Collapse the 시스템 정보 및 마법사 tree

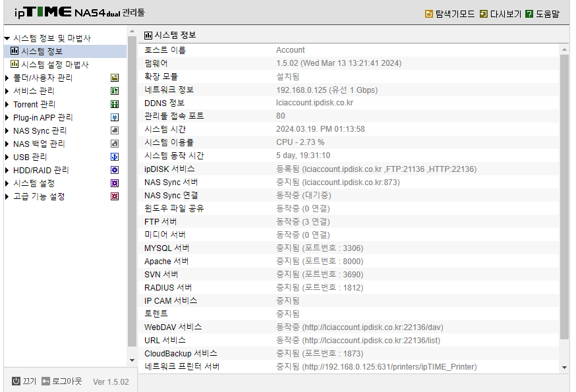click(x=7, y=38)
